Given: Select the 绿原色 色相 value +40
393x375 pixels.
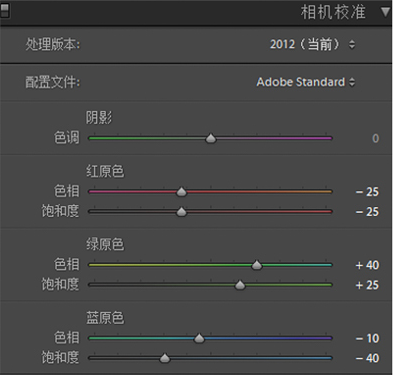Looking at the screenshot, I should coord(367,265).
